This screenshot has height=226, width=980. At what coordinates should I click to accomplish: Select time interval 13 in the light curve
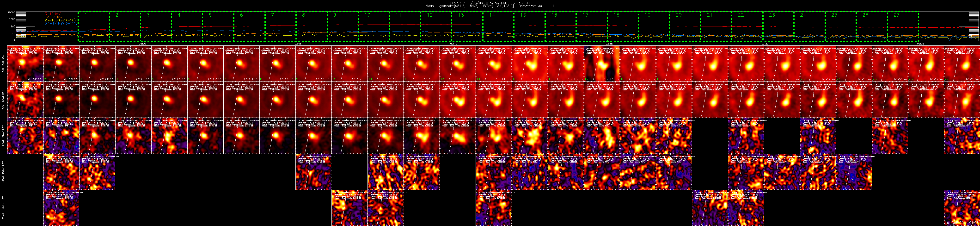(467, 26)
